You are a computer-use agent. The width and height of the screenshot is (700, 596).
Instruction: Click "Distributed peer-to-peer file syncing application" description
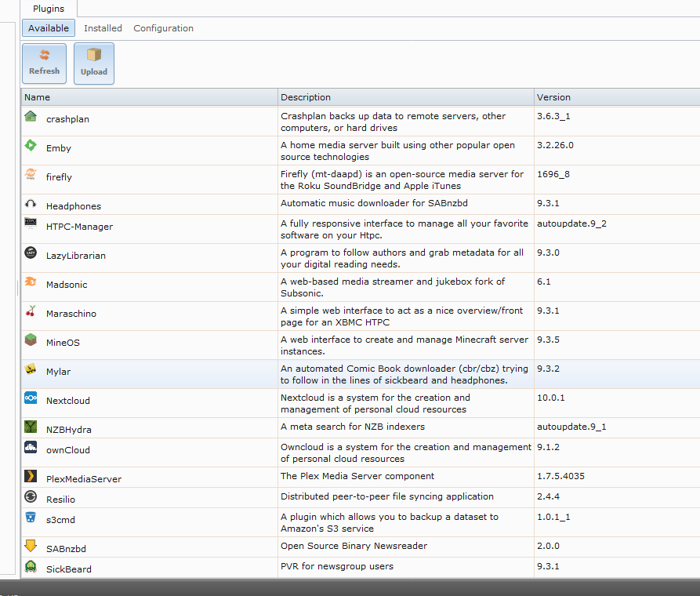coord(387,497)
